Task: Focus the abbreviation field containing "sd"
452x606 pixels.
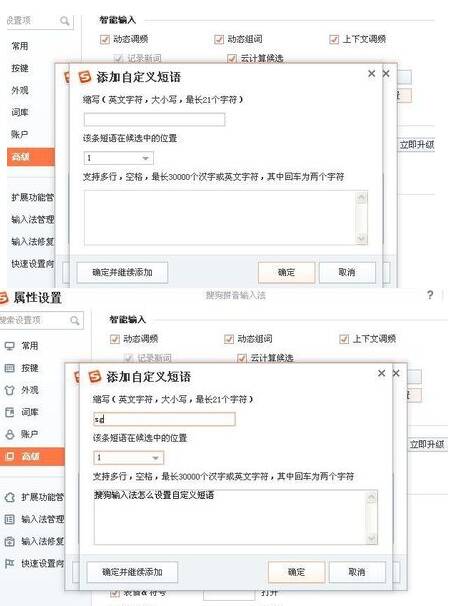Action: coord(164,419)
